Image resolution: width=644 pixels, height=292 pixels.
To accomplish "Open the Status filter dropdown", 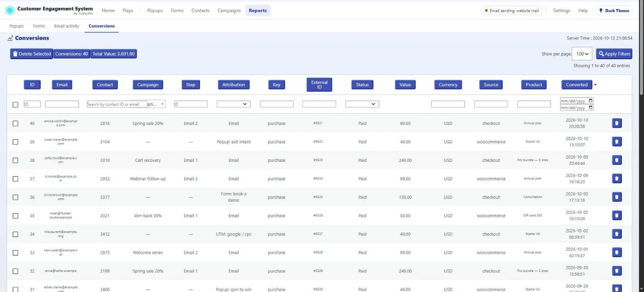I will [362, 104].
